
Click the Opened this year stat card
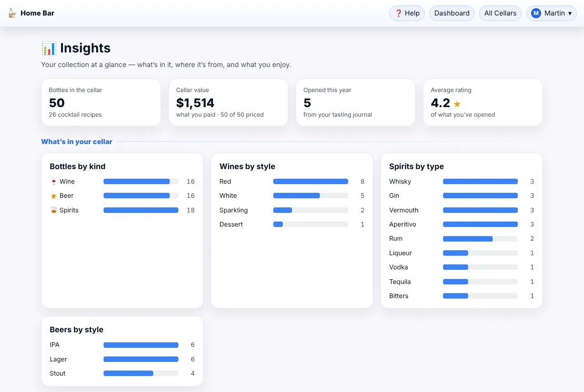click(x=355, y=102)
